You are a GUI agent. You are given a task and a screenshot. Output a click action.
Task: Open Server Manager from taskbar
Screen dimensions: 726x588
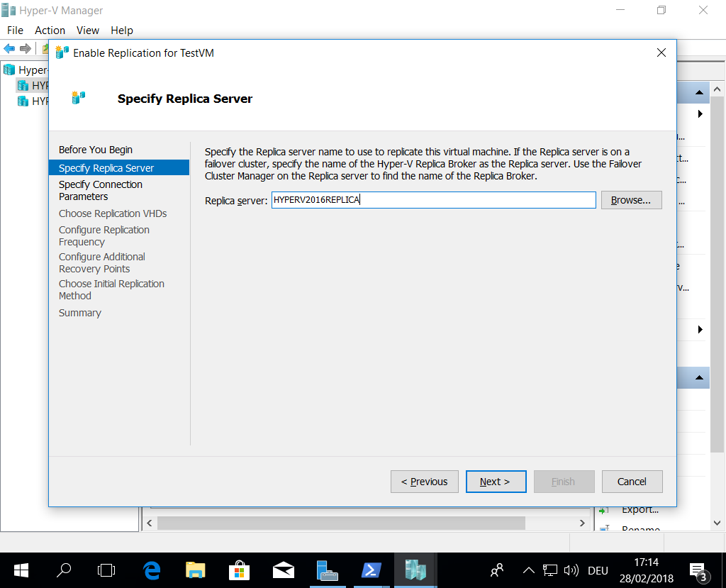point(328,570)
